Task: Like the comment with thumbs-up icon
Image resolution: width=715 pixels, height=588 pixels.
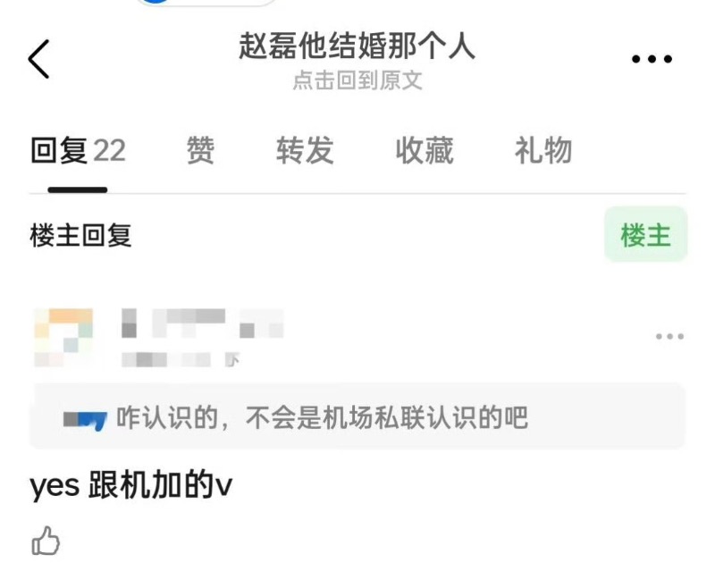Action: [x=46, y=541]
